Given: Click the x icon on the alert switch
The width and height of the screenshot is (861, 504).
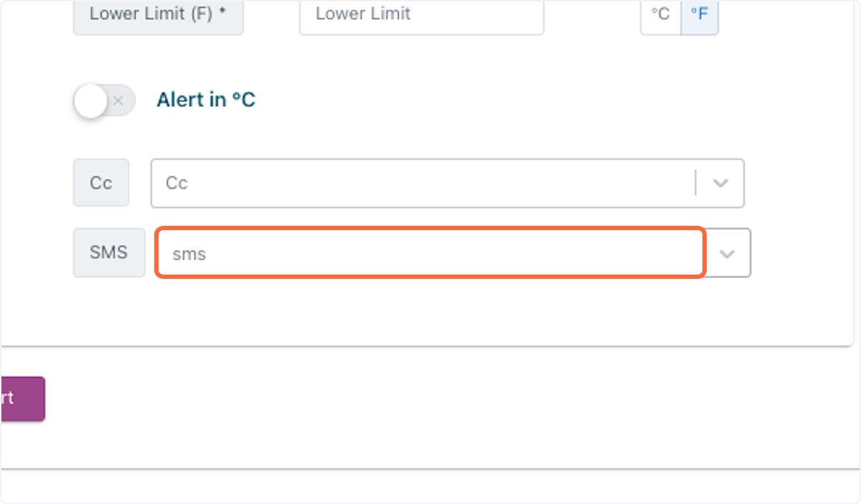Looking at the screenshot, I should [x=119, y=101].
